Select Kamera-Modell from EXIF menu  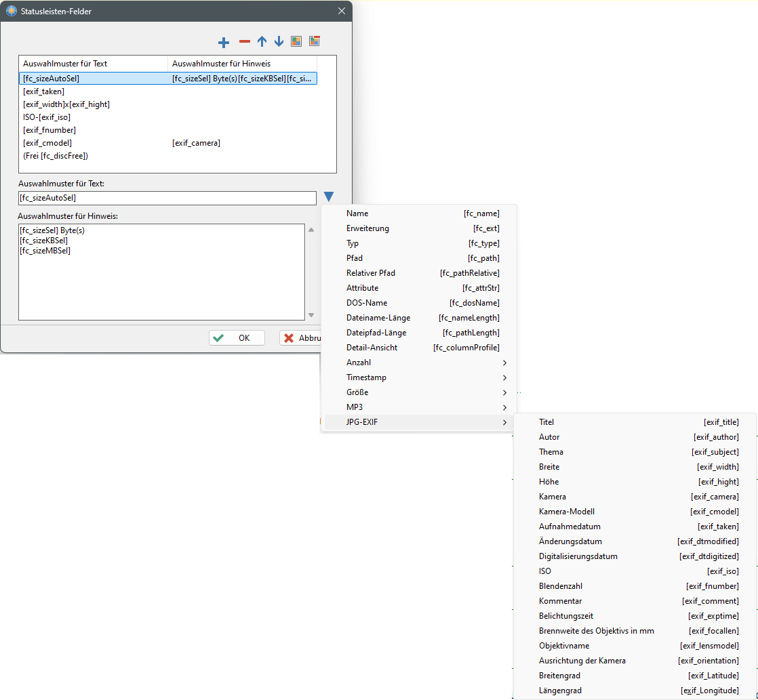pyautogui.click(x=637, y=512)
